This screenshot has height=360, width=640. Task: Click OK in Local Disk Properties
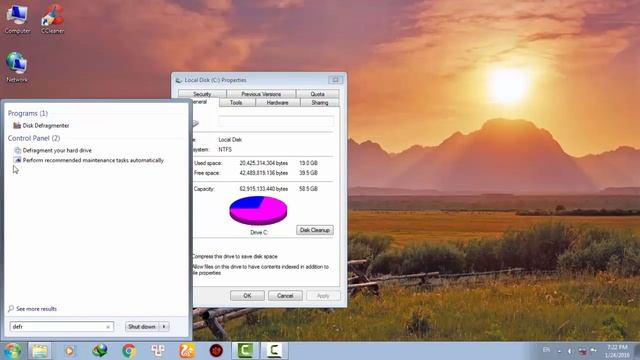coord(247,296)
